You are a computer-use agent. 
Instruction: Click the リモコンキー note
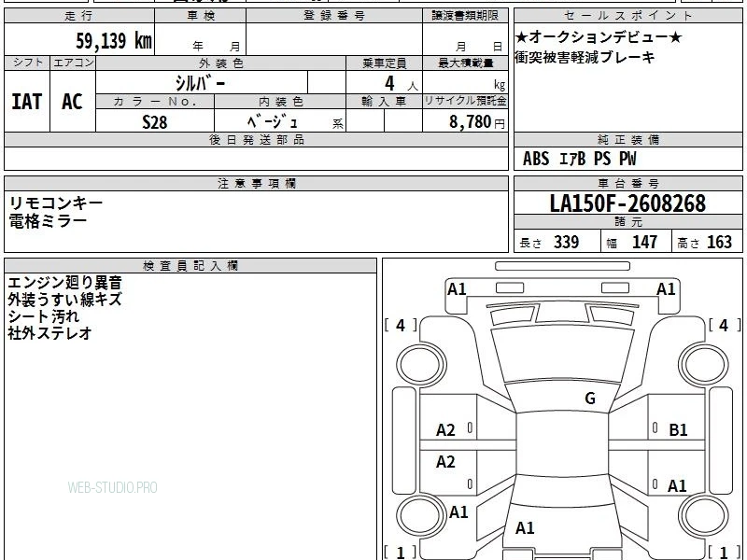56,203
